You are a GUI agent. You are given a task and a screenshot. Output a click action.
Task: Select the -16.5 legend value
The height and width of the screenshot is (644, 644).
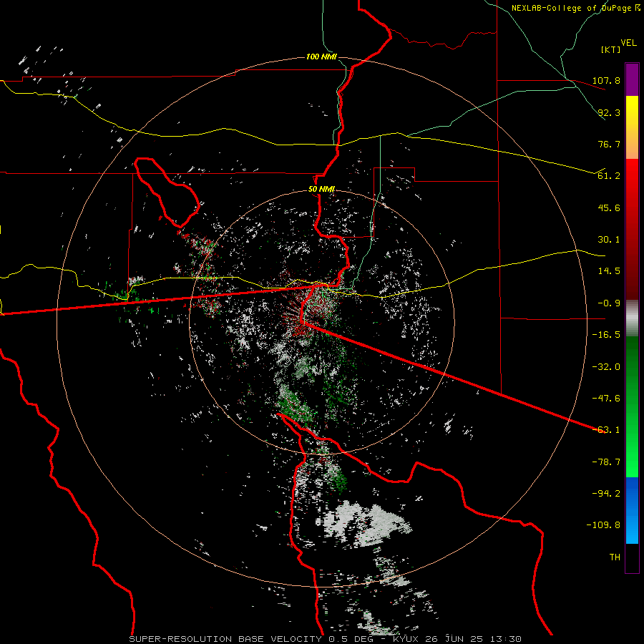pos(607,335)
